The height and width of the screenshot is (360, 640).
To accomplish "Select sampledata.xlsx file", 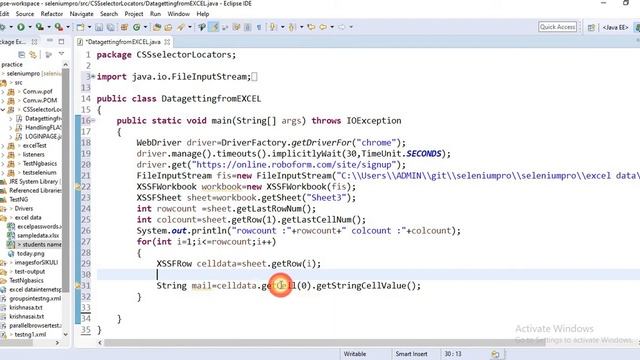I will coord(38,236).
